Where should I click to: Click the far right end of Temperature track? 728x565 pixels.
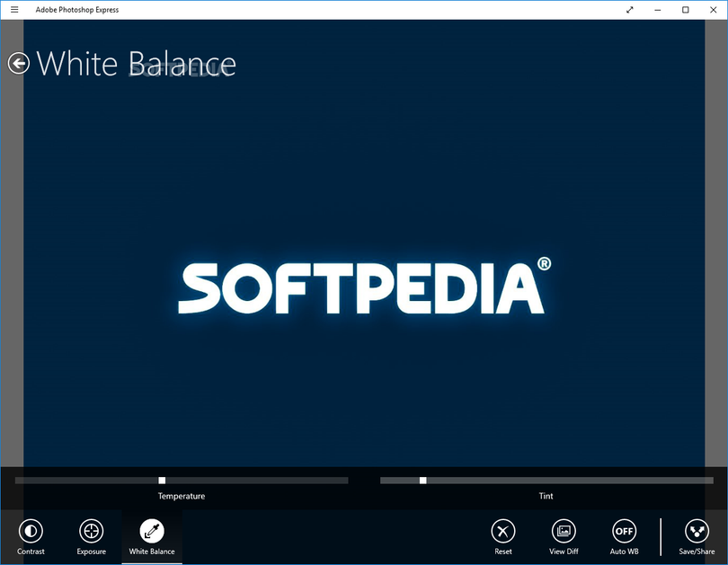click(x=345, y=481)
